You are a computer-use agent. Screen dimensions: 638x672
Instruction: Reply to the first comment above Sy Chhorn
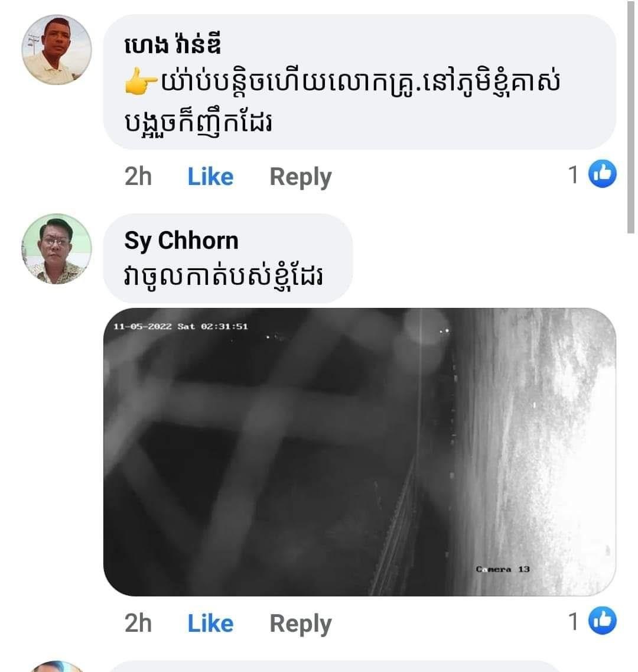tap(300, 177)
